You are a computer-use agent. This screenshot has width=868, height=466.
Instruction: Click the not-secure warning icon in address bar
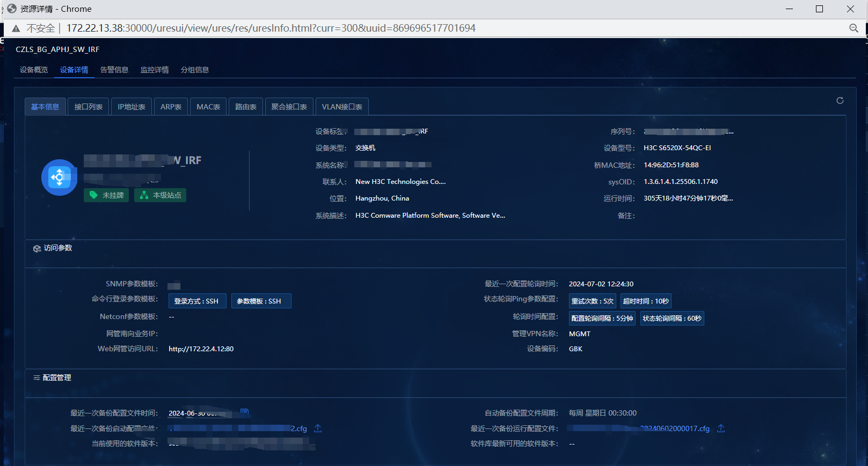tap(16, 28)
